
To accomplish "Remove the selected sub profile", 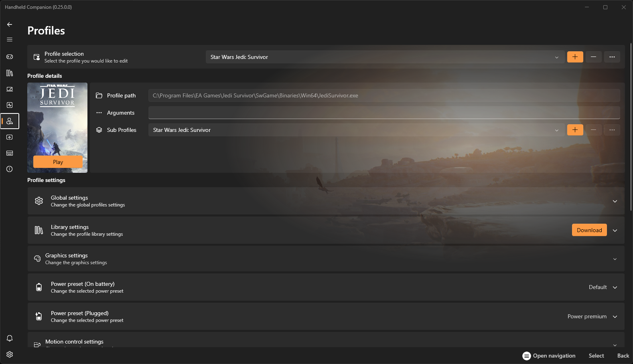I will point(593,130).
